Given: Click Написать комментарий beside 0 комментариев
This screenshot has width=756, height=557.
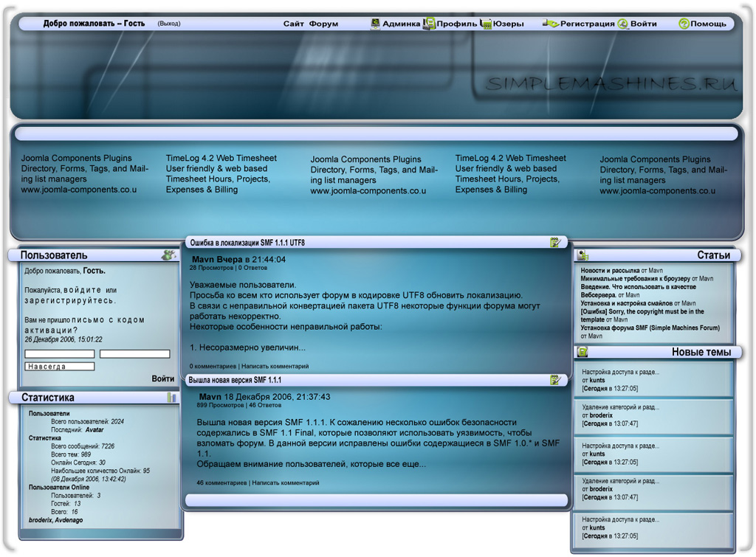Looking at the screenshot, I should (x=275, y=366).
